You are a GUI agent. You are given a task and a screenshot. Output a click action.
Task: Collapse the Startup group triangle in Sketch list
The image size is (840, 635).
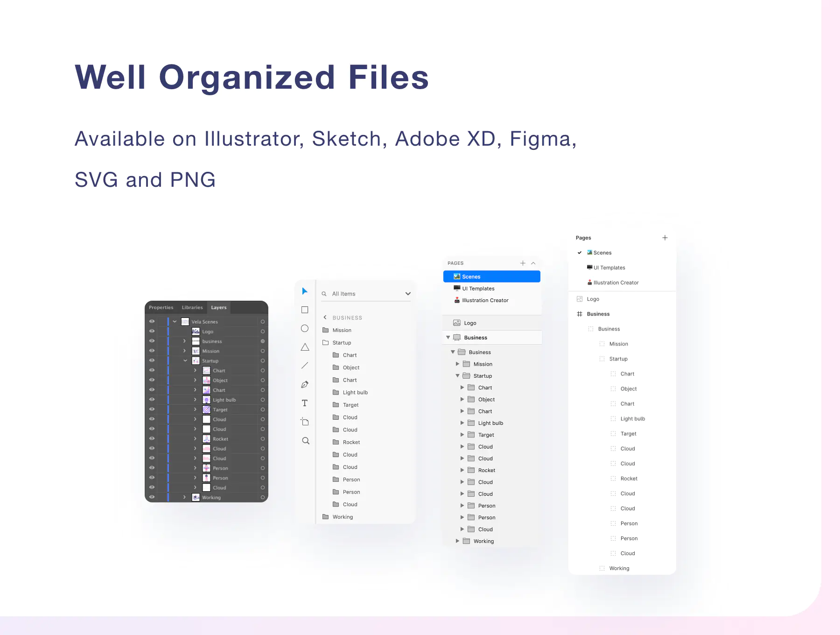pos(457,376)
